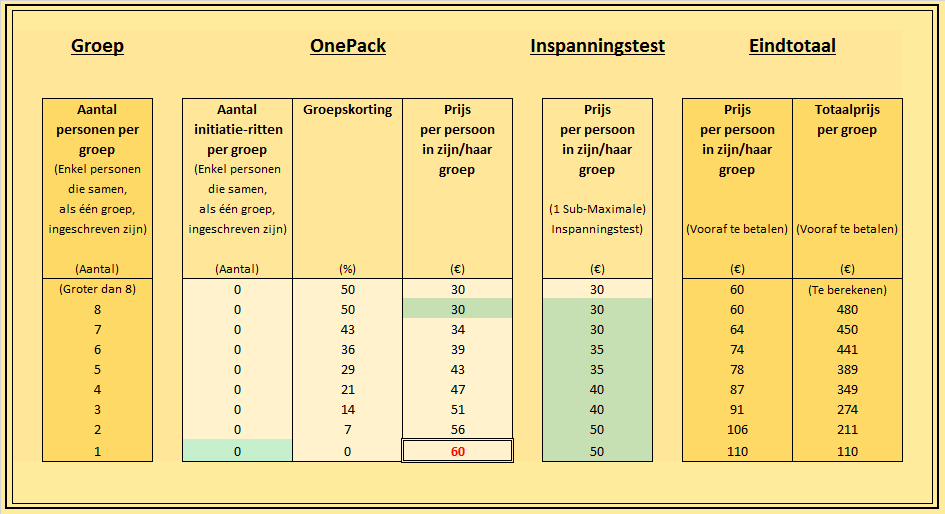Click the Inspanningstest heading
The image size is (945, 514).
pyautogui.click(x=597, y=46)
